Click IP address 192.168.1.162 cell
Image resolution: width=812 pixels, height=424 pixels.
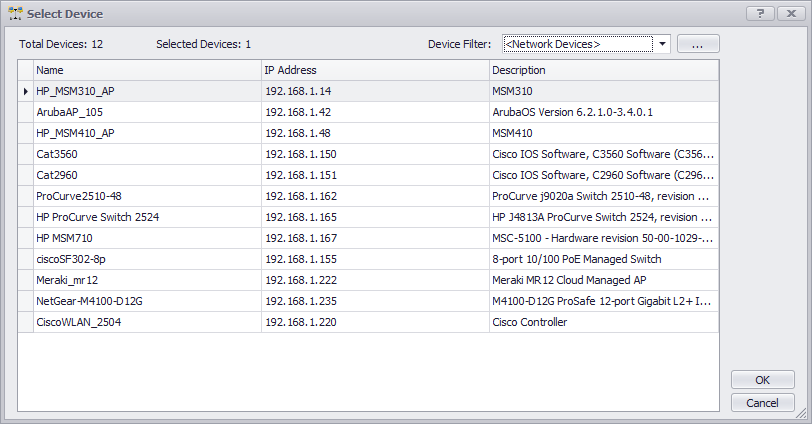click(375, 196)
